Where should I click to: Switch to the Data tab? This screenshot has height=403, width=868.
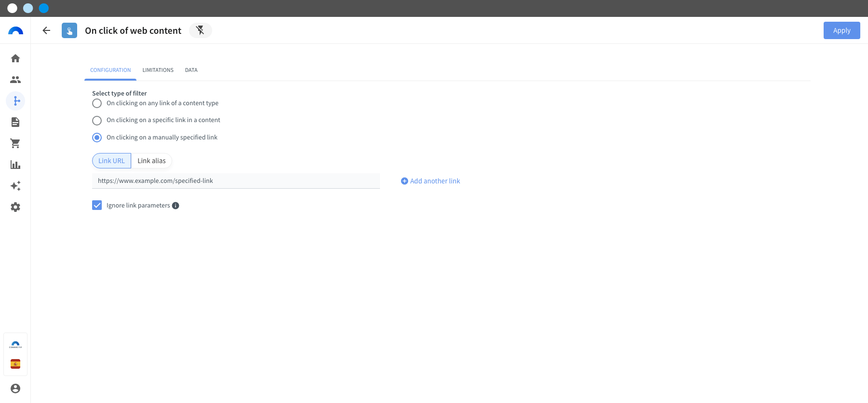coord(191,70)
